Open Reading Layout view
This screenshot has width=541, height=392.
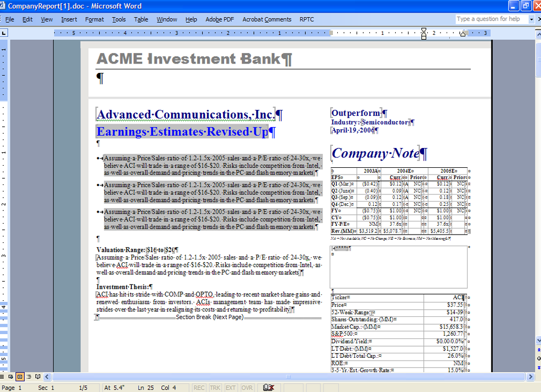pyautogui.click(x=38, y=377)
